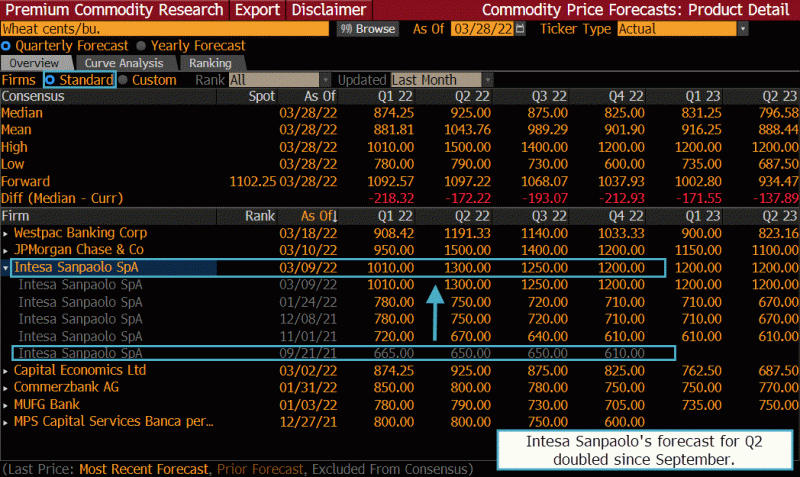Select the Yearly Forecast radio button
The height and width of the screenshot is (477, 800).
click(x=141, y=46)
